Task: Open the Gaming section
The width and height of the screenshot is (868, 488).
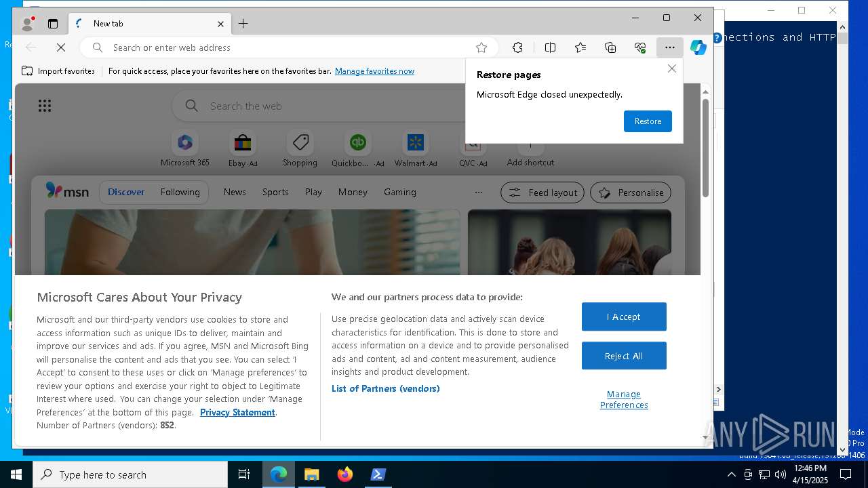Action: tap(400, 192)
